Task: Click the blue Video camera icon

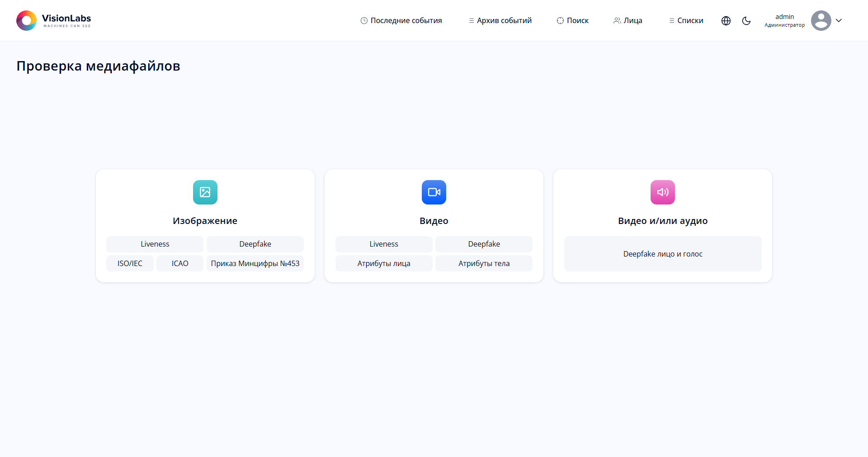Action: (x=434, y=192)
